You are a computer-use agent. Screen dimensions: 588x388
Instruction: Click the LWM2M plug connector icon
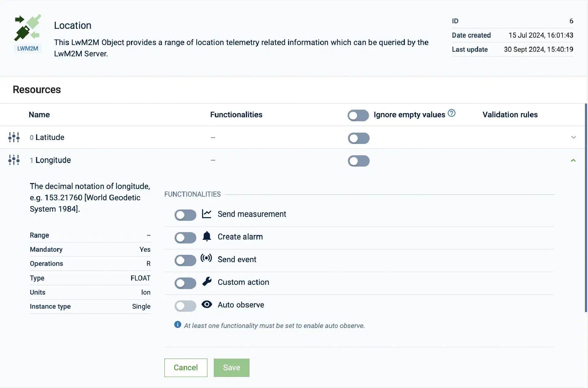point(27,28)
